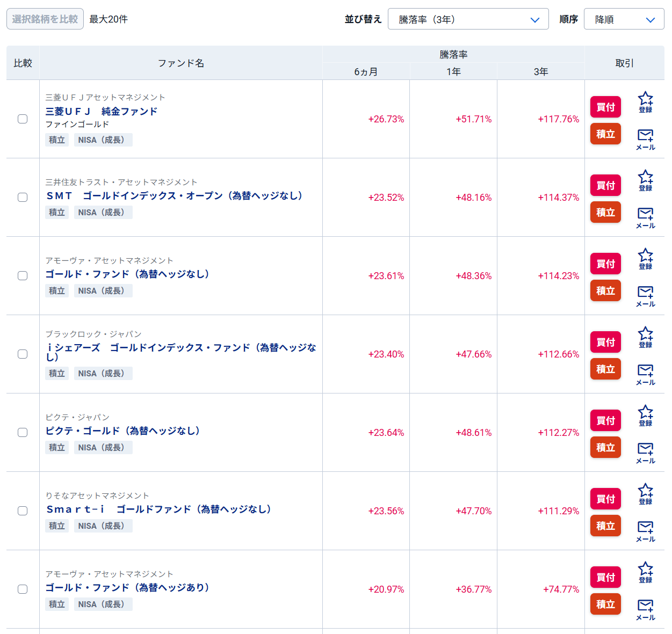Screen dimensions: 672x634
Task: Click 積立 for ゴールド・ファンド(為替ヘッジあり)
Action: tap(605, 604)
